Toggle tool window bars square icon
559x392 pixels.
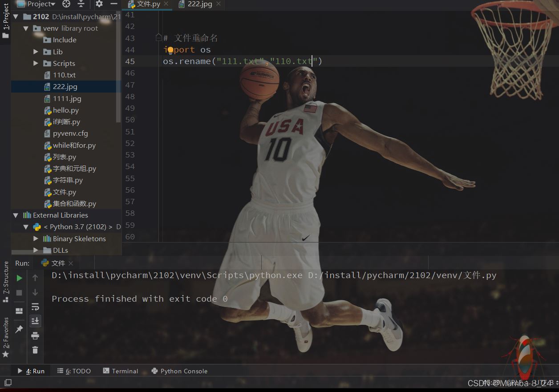8,383
